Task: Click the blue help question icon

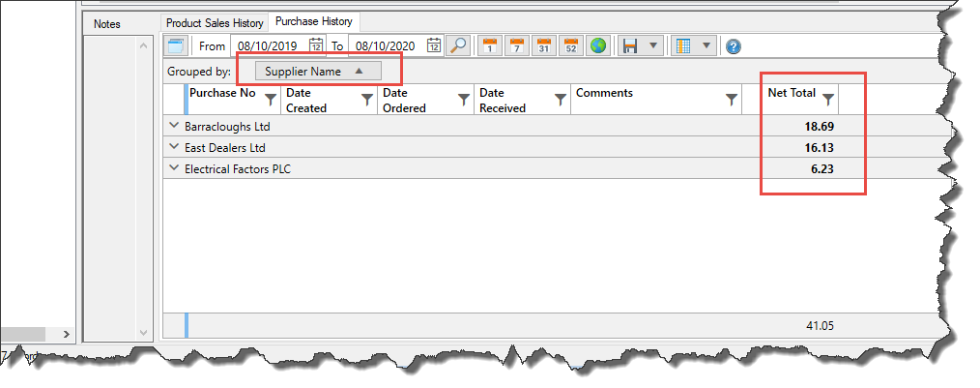Action: (x=734, y=45)
